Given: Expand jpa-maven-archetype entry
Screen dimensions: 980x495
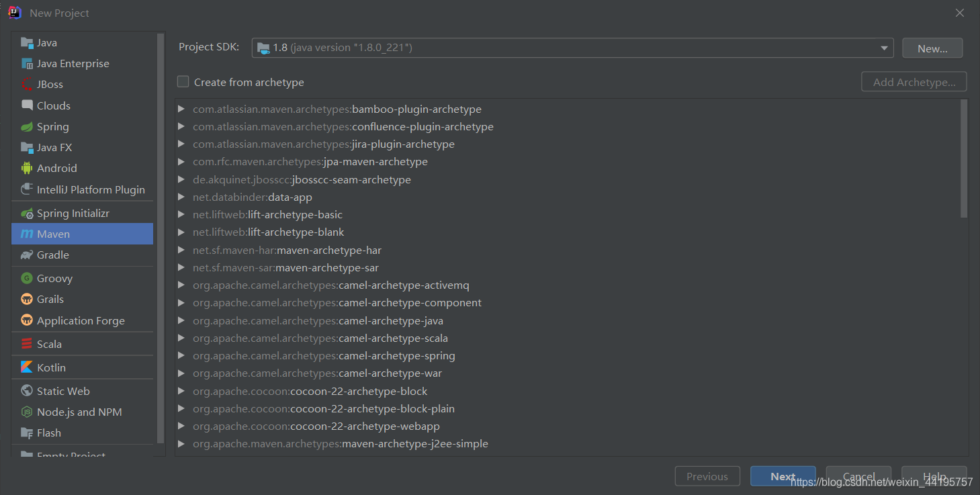Looking at the screenshot, I should pyautogui.click(x=181, y=162).
